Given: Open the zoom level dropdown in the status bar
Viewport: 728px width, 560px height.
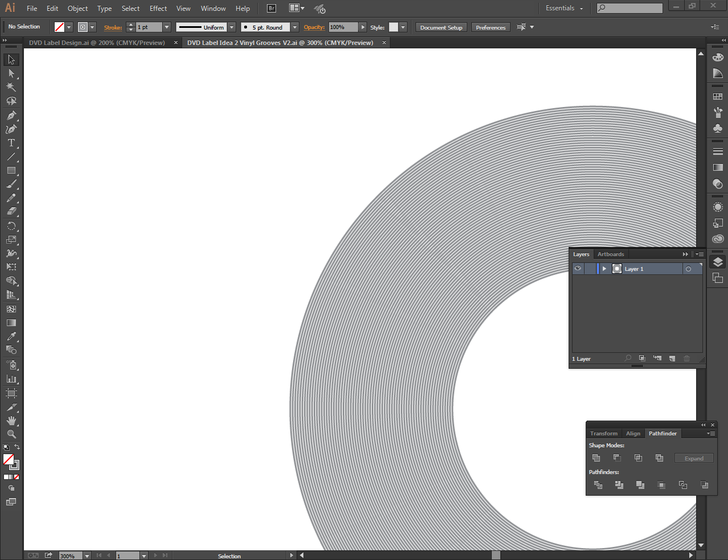Looking at the screenshot, I should pyautogui.click(x=87, y=556).
